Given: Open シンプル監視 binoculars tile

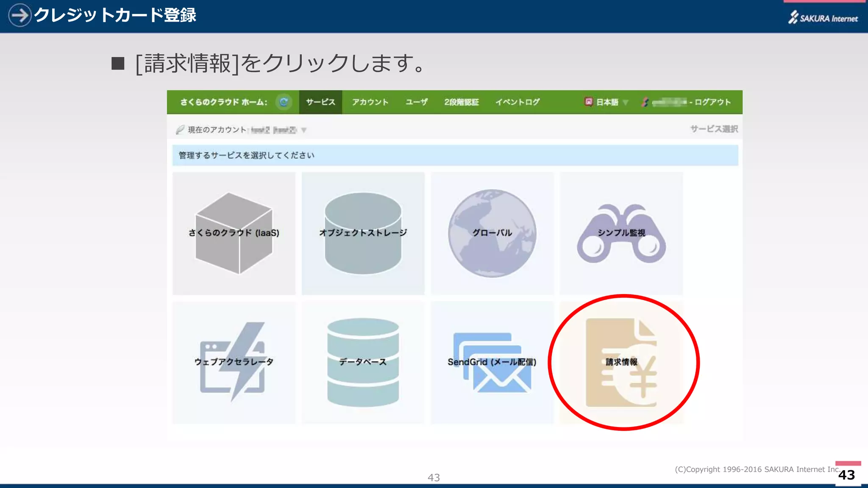Looking at the screenshot, I should pos(621,233).
